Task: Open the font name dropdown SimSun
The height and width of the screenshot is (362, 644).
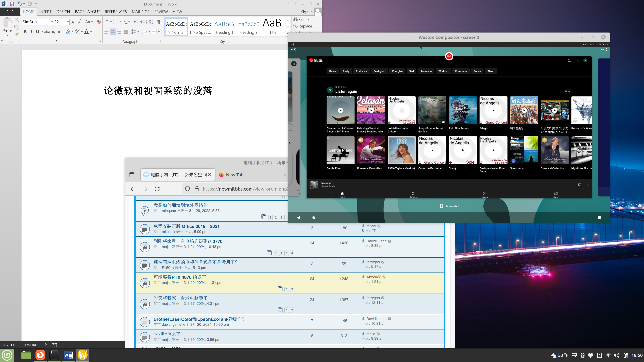Action: click(52, 22)
